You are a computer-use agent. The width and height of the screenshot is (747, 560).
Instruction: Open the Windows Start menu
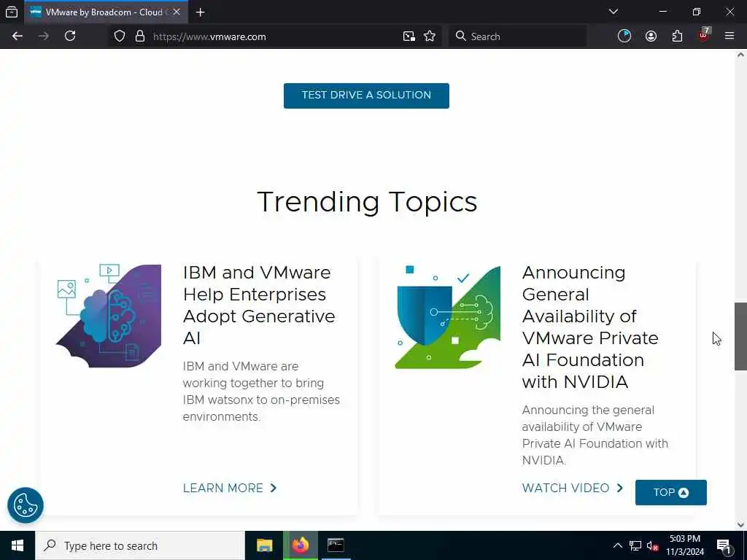click(x=18, y=545)
